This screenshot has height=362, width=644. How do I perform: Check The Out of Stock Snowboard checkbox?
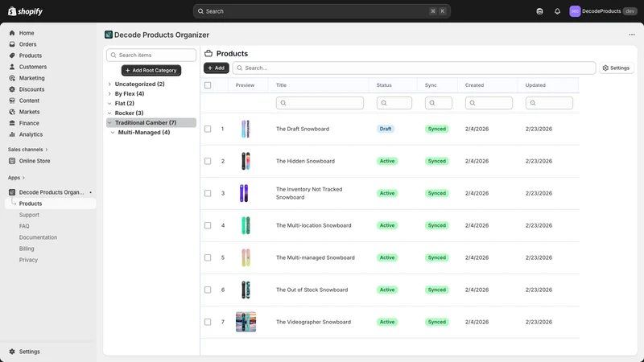tap(208, 290)
